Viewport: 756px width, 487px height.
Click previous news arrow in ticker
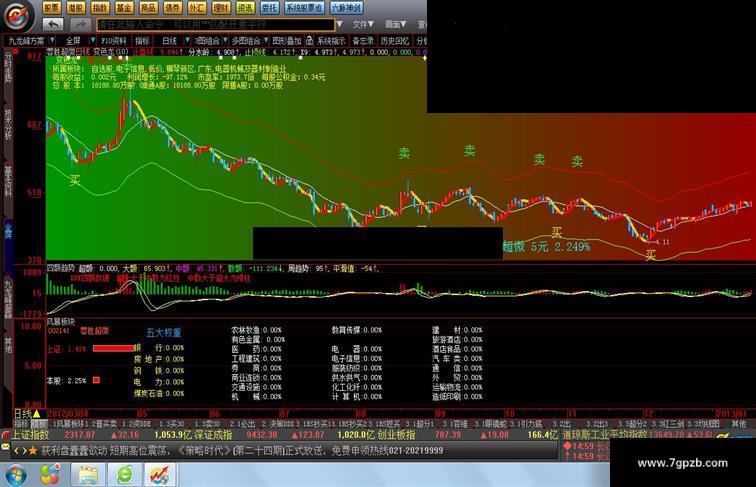pos(16,451)
